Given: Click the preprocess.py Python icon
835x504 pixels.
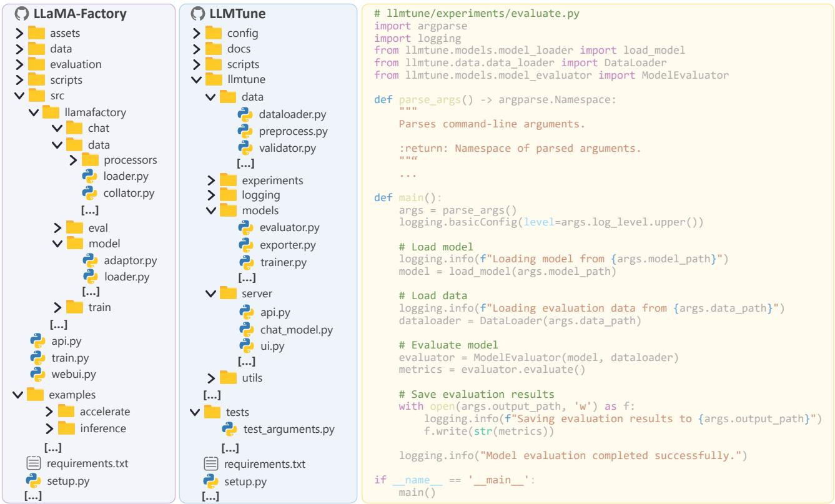Looking at the screenshot, I should click(245, 131).
